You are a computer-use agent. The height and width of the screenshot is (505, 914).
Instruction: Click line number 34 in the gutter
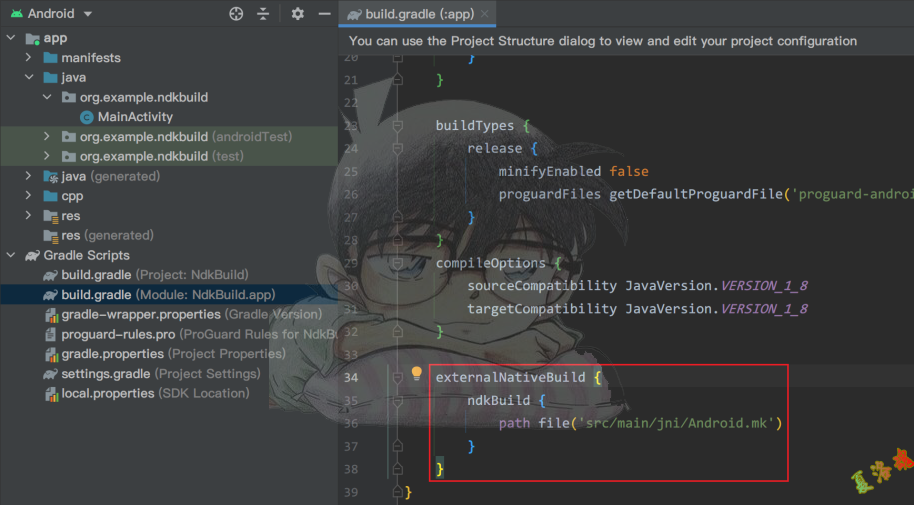point(350,378)
